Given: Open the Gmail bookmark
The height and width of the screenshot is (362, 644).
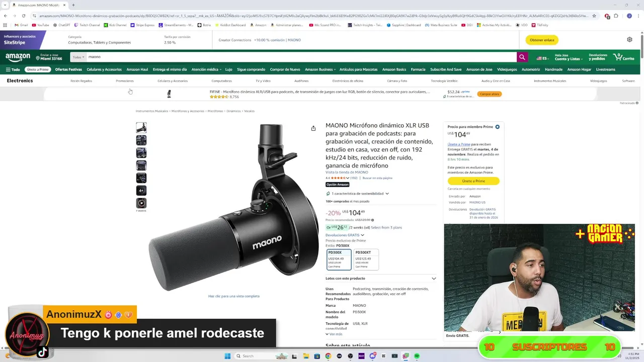Looking at the screenshot, I should tap(21, 25).
